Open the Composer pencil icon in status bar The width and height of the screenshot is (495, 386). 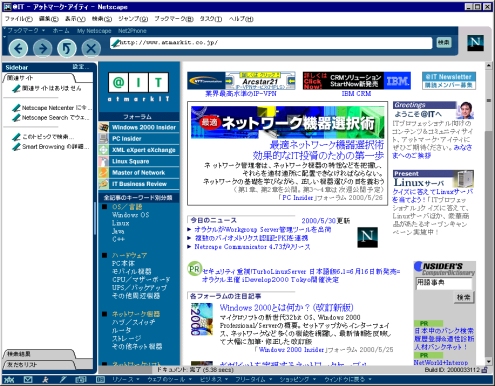[x=62, y=379]
